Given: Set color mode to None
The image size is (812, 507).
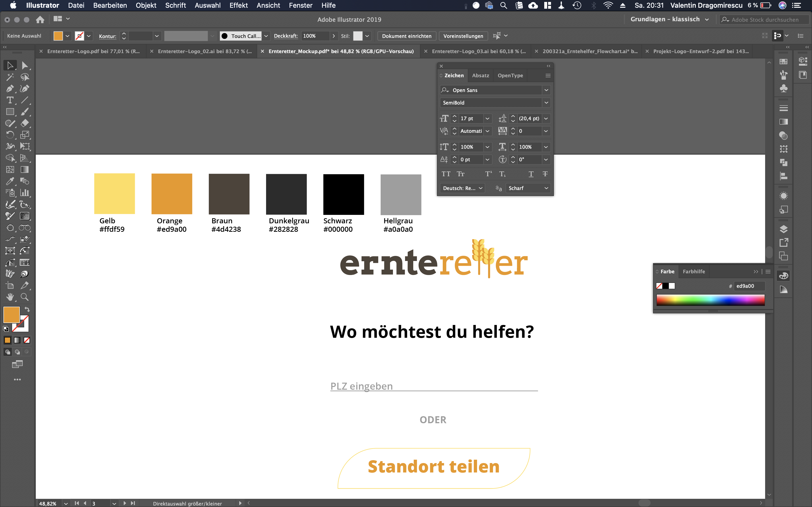Looking at the screenshot, I should click(27, 340).
